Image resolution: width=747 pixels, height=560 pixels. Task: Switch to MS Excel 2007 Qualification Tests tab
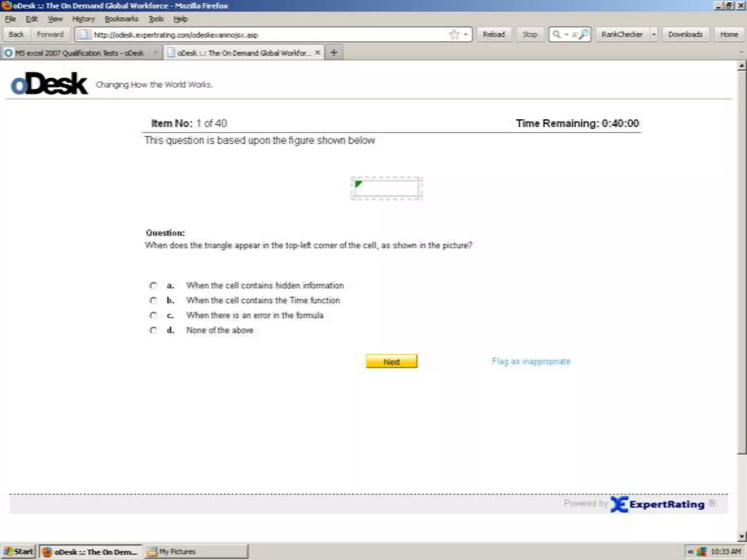tap(80, 53)
